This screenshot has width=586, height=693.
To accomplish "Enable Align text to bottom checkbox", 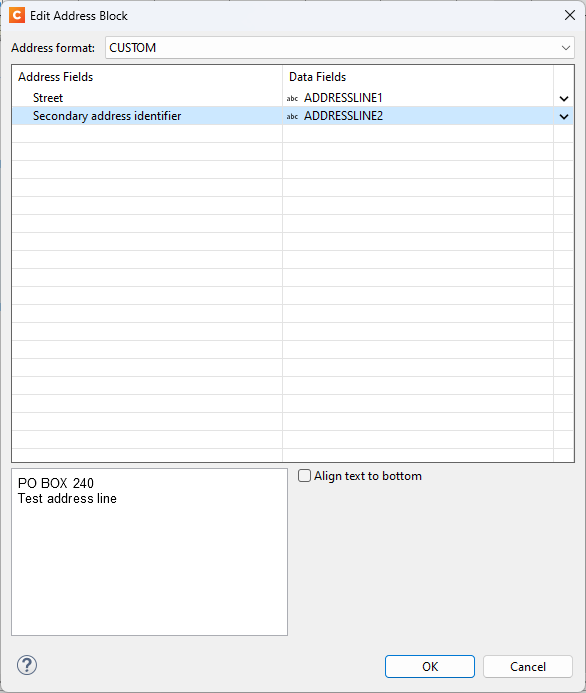I will tap(304, 476).
